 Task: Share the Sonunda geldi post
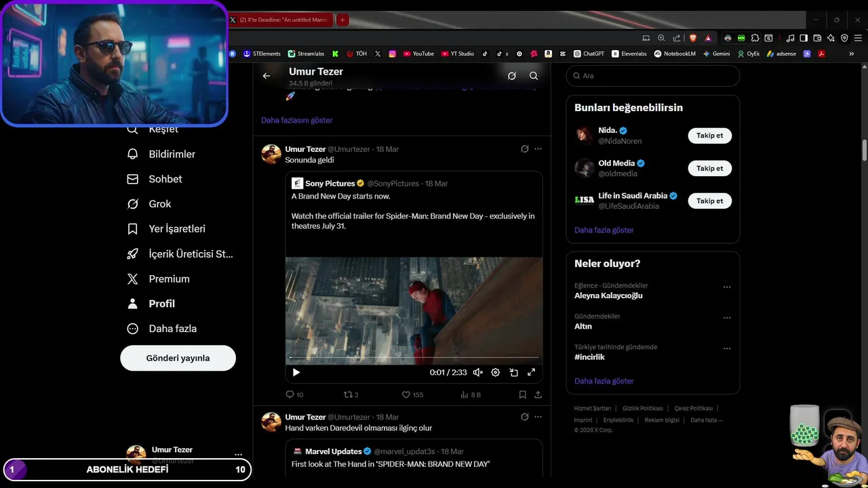[x=538, y=394]
